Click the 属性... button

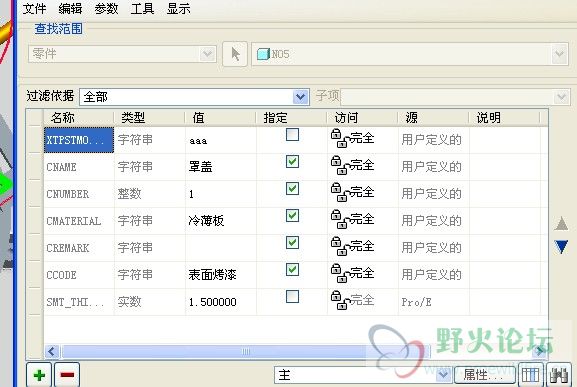point(485,375)
